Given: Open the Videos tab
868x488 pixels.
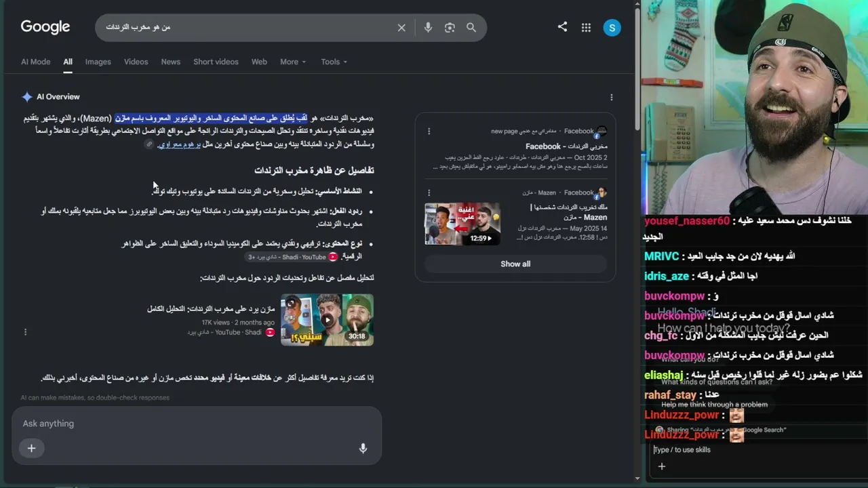Looking at the screenshot, I should [x=136, y=62].
